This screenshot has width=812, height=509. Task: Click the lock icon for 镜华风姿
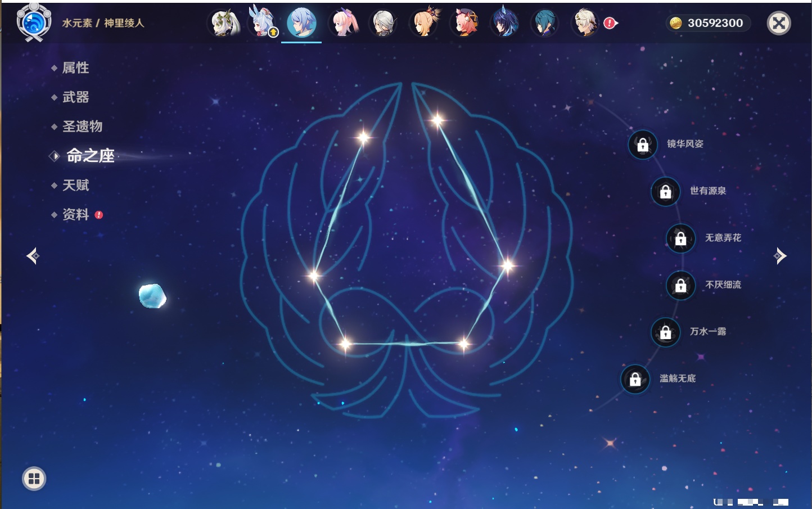[x=643, y=145]
